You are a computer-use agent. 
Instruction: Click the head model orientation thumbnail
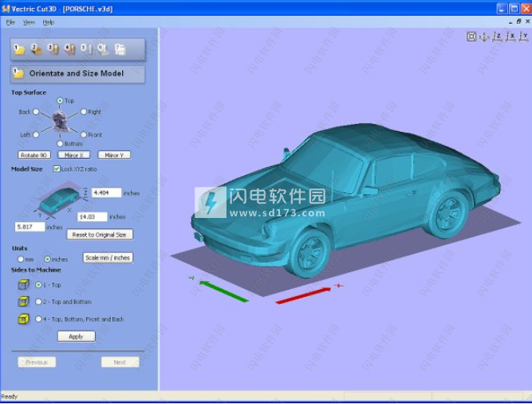[x=60, y=122]
